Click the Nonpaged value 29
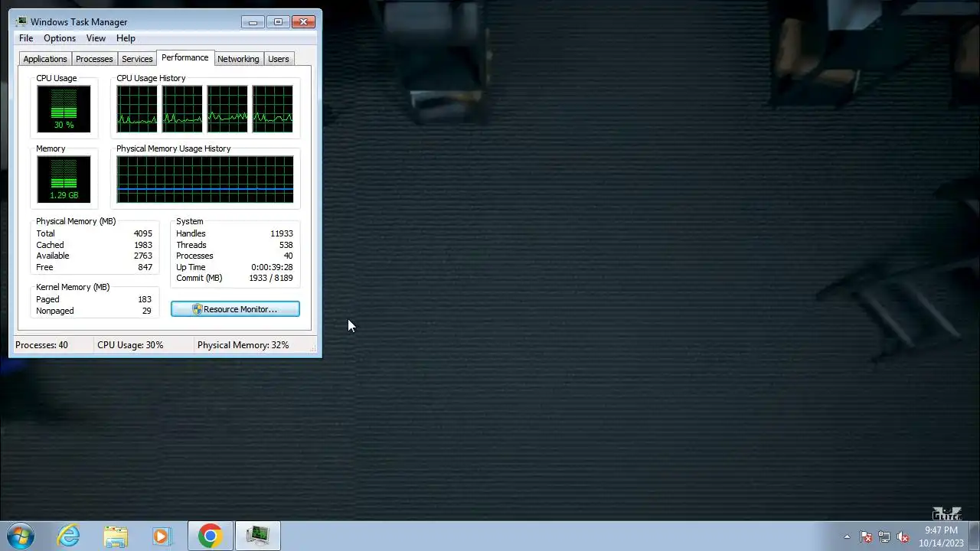980x551 pixels. point(146,311)
